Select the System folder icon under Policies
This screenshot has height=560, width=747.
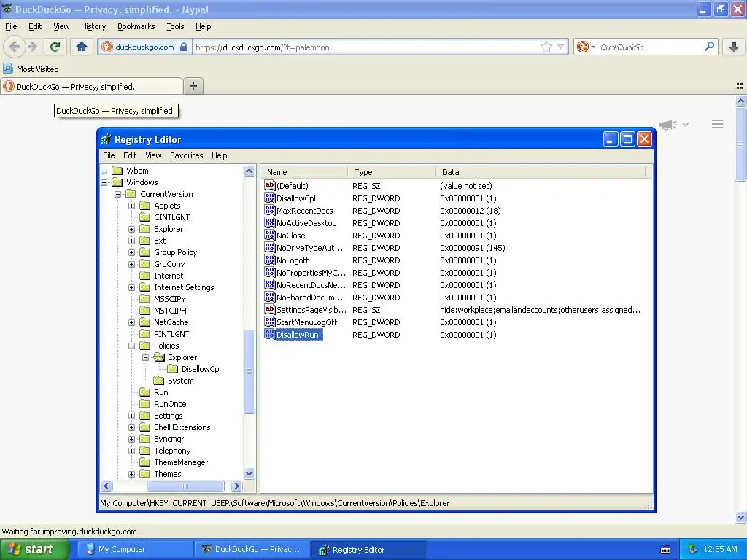(x=158, y=381)
